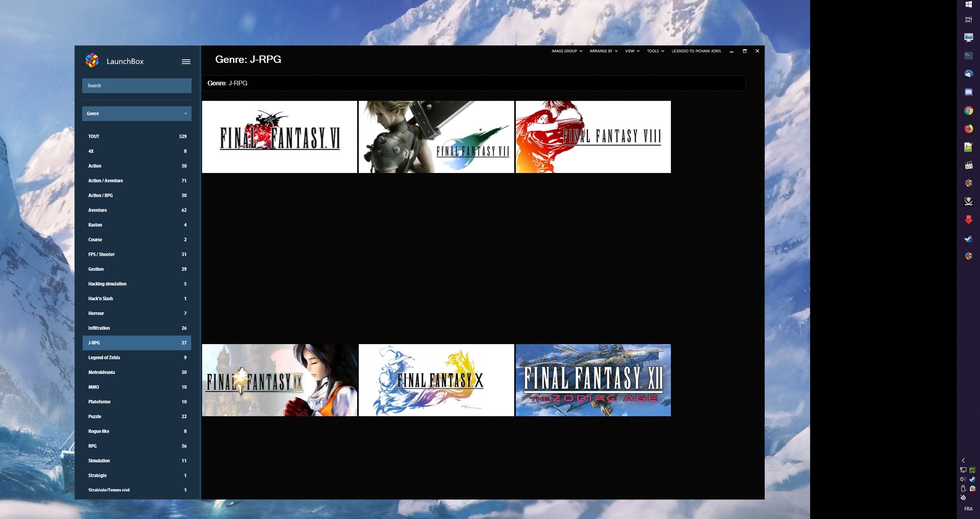Show hidden tray icons chevron
Viewport: 980px width, 519px height.
tap(963, 460)
